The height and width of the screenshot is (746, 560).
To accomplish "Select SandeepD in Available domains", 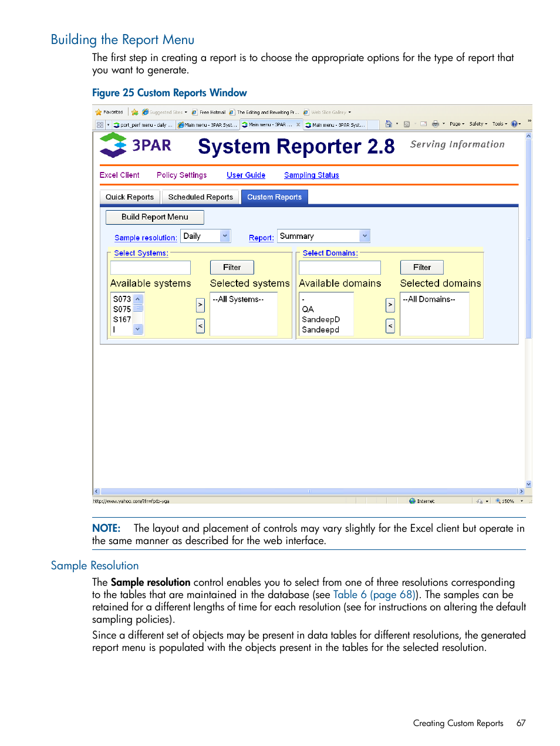I will point(321,319).
